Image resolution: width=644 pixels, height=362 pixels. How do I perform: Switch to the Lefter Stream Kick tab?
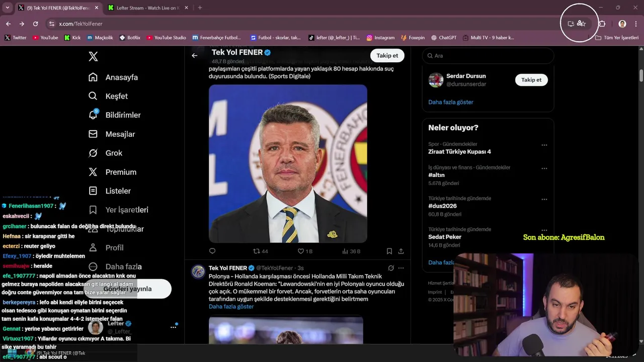coord(146,8)
